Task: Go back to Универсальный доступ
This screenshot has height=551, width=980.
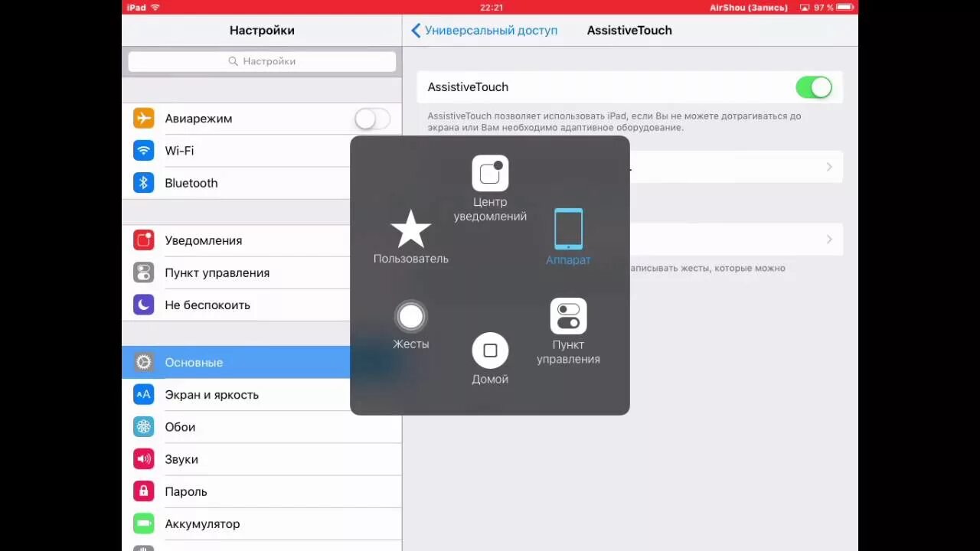Action: (x=484, y=31)
